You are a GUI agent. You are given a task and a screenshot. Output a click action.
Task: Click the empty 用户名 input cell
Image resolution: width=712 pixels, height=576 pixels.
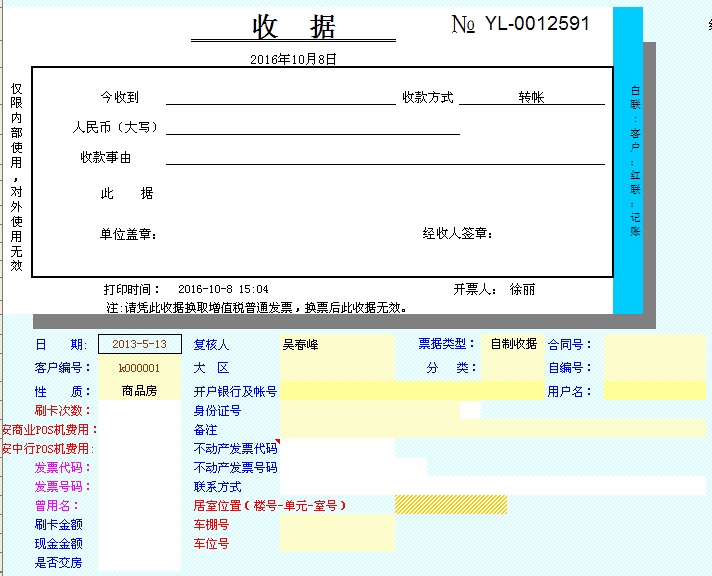(654, 391)
